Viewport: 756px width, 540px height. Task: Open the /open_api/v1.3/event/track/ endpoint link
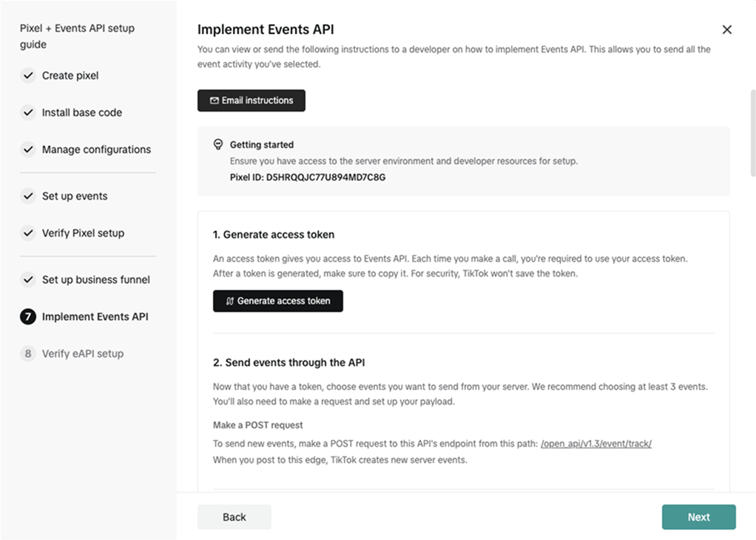596,444
